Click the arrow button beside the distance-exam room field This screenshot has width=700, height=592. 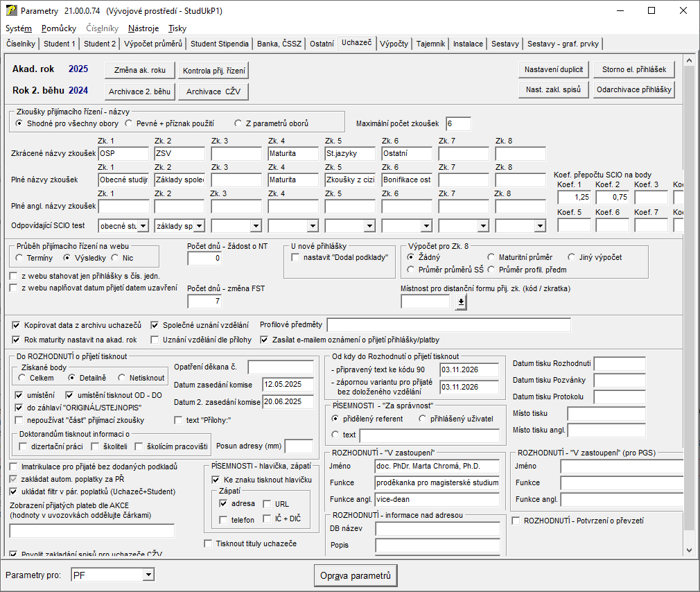click(x=461, y=302)
